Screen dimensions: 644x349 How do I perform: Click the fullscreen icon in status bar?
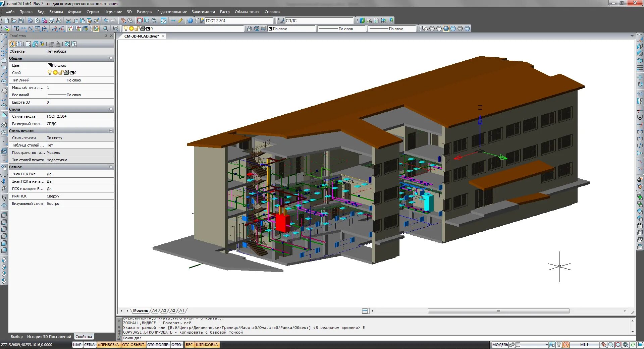coord(640,345)
